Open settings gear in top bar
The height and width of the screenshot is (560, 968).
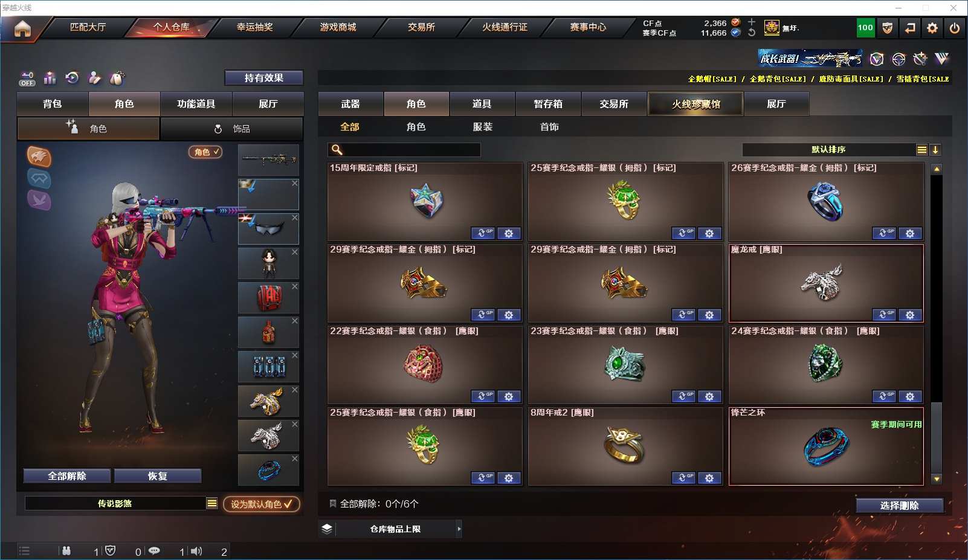932,28
